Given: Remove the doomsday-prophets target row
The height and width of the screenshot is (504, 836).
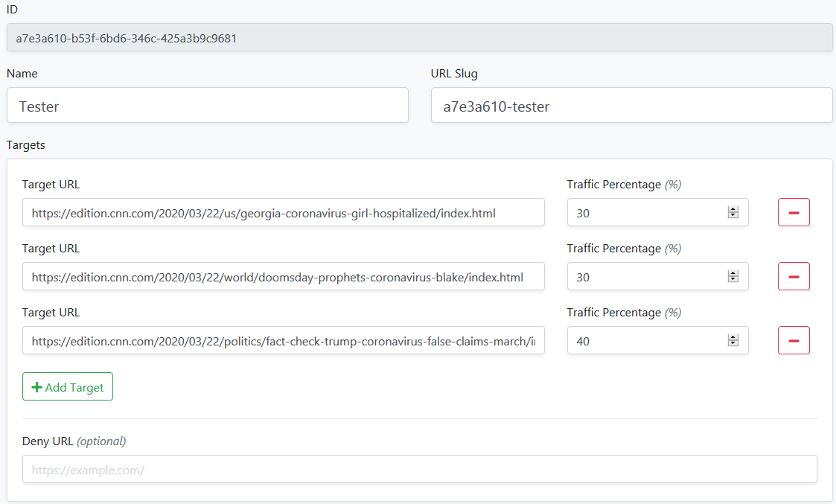Looking at the screenshot, I should (794, 276).
